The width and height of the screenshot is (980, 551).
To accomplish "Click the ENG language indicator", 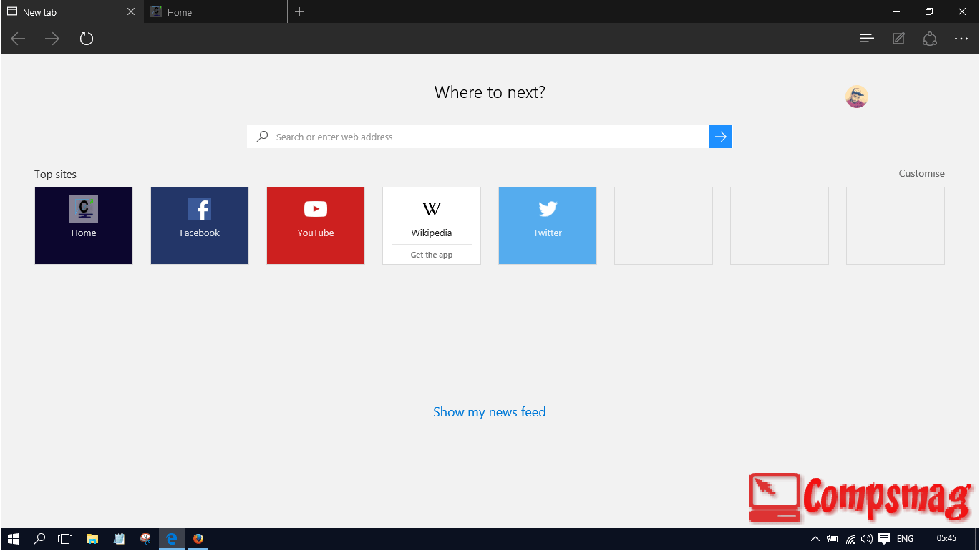I will [905, 539].
